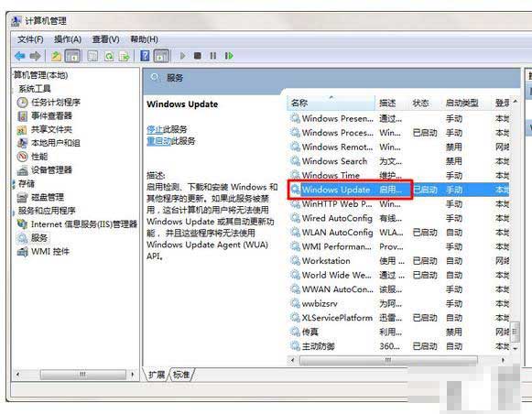
Task: Sort by the 名称 column header
Action: click(x=331, y=103)
